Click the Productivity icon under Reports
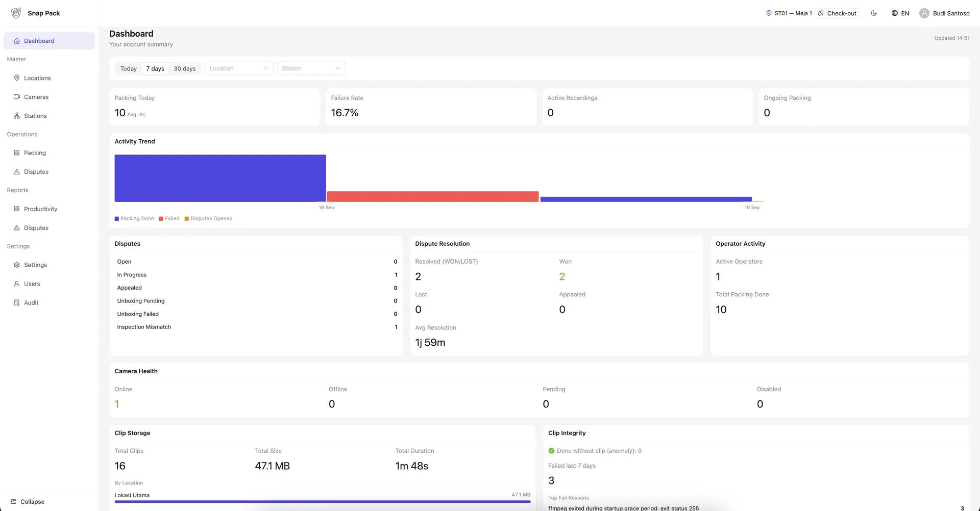 click(17, 209)
